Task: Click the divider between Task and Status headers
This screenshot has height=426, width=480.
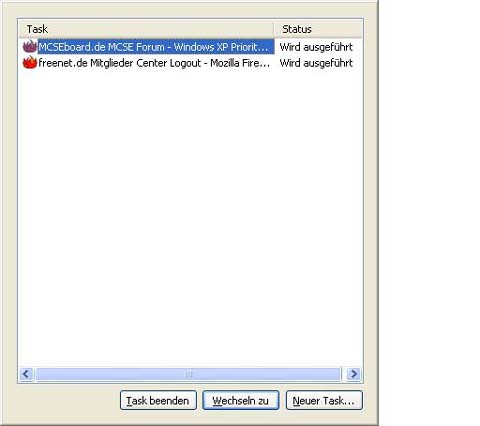Action: click(x=274, y=29)
